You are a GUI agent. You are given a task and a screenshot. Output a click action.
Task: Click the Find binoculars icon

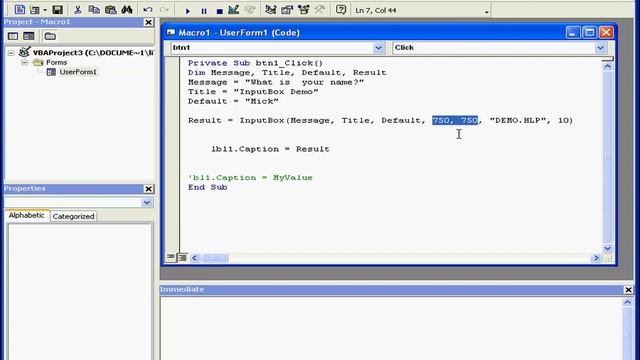point(127,10)
